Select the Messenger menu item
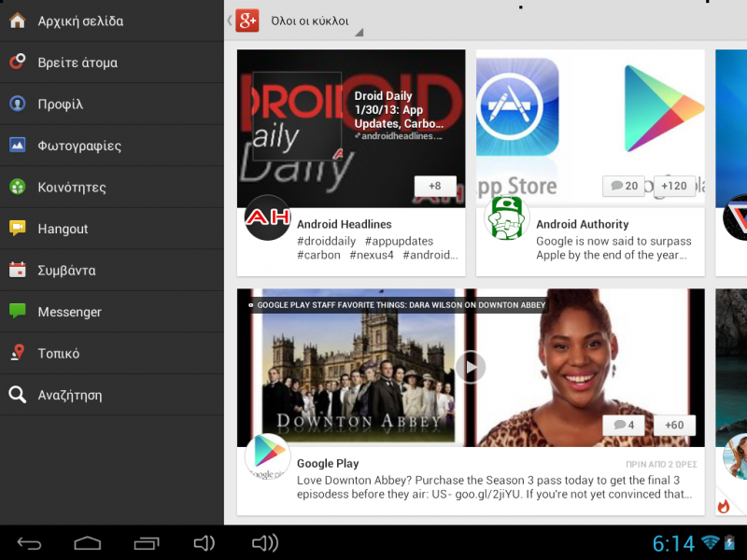Screen dimensions: 747x560 click(111, 312)
